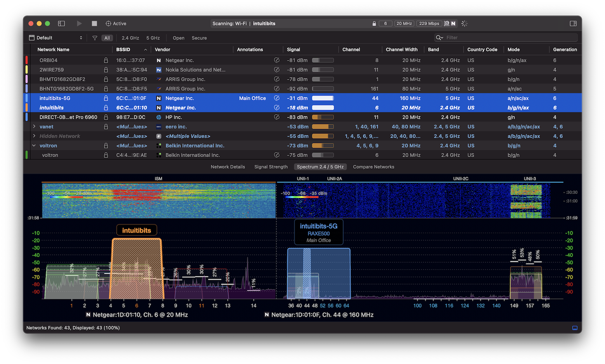Expand the vanet network group
Screen dimensions: 605x364
[x=34, y=127]
